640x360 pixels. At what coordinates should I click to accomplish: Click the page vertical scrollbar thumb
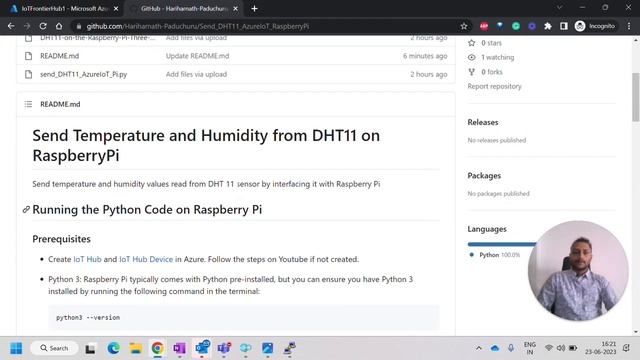pos(636,97)
